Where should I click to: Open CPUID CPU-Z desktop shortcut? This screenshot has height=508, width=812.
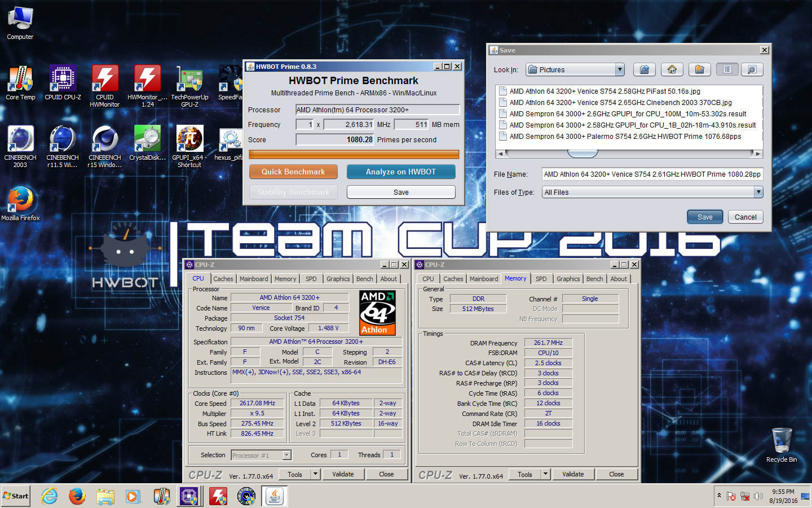pyautogui.click(x=63, y=83)
